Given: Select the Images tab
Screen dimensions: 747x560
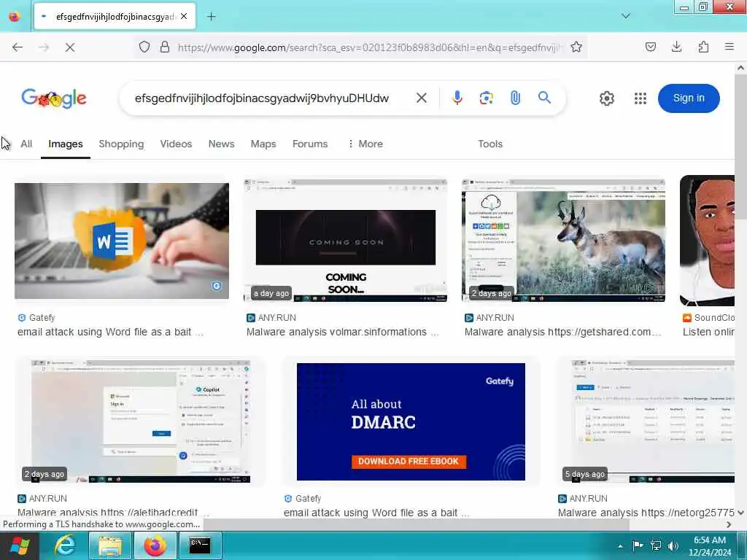Looking at the screenshot, I should (x=66, y=144).
